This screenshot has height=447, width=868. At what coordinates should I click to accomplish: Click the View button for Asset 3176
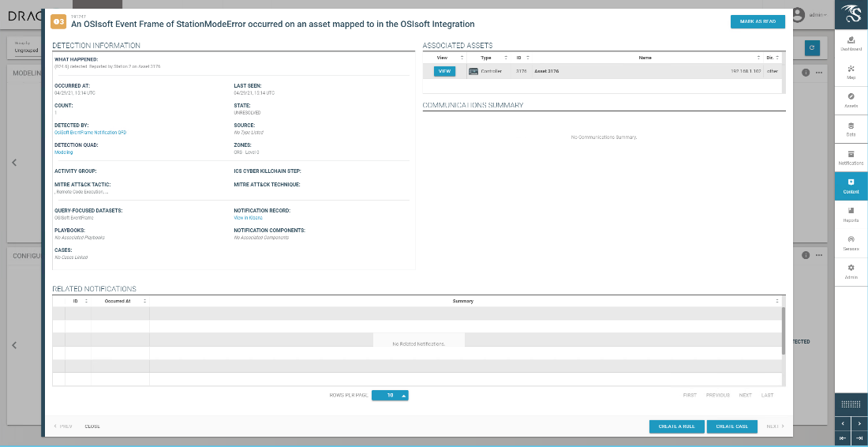click(x=444, y=71)
